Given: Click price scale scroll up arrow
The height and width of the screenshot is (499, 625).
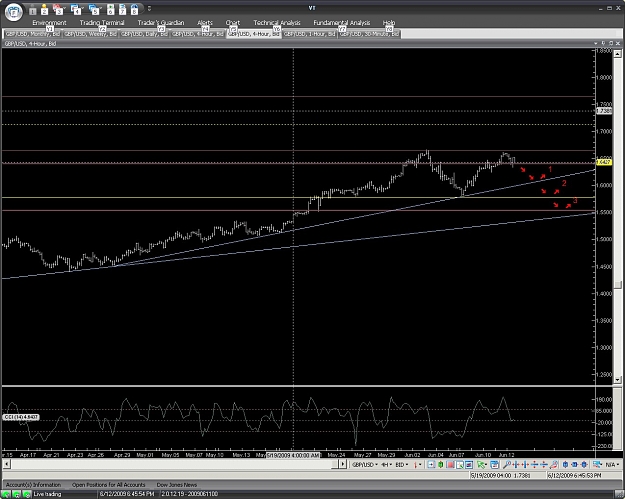Looking at the screenshot, I should click(617, 54).
